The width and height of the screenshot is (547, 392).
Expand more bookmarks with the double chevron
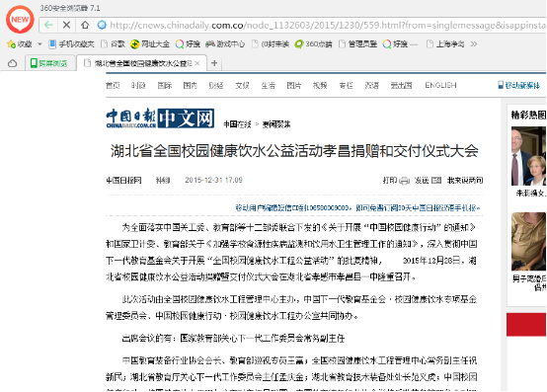(473, 44)
